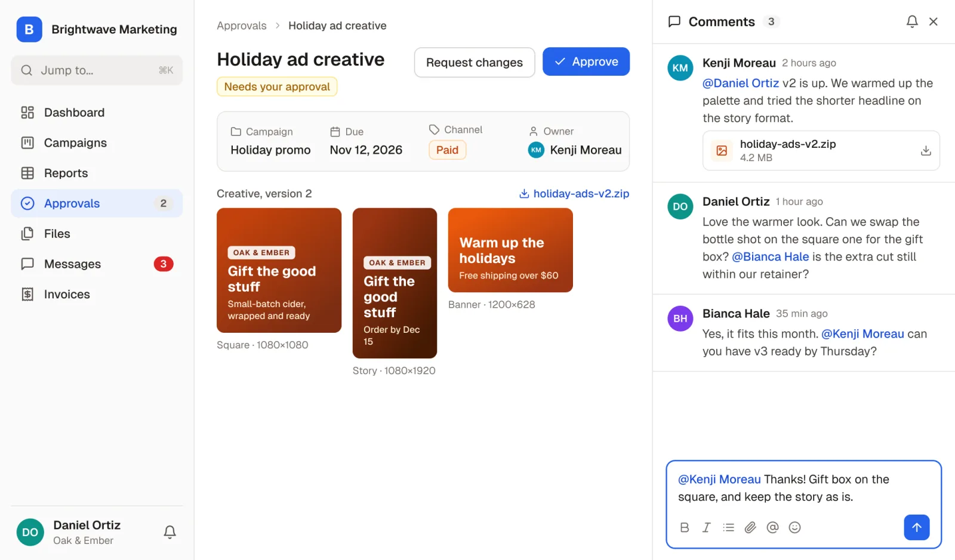955x560 pixels.
Task: Open Reports from the sidebar
Action: pos(97,174)
